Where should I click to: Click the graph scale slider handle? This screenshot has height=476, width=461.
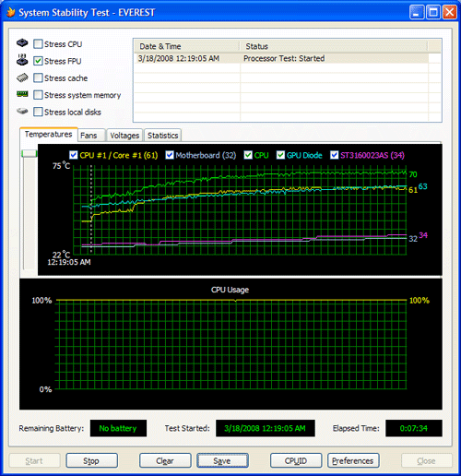pos(30,153)
